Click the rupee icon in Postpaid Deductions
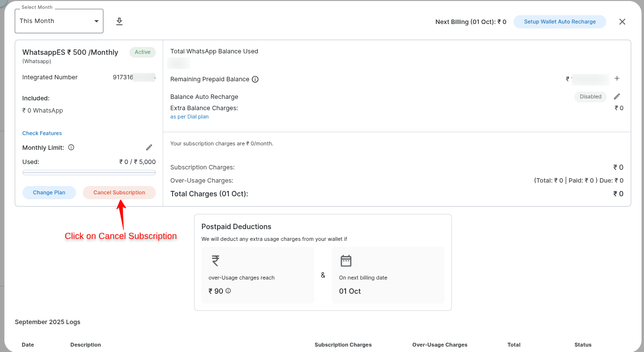This screenshot has height=352, width=644. (215, 260)
